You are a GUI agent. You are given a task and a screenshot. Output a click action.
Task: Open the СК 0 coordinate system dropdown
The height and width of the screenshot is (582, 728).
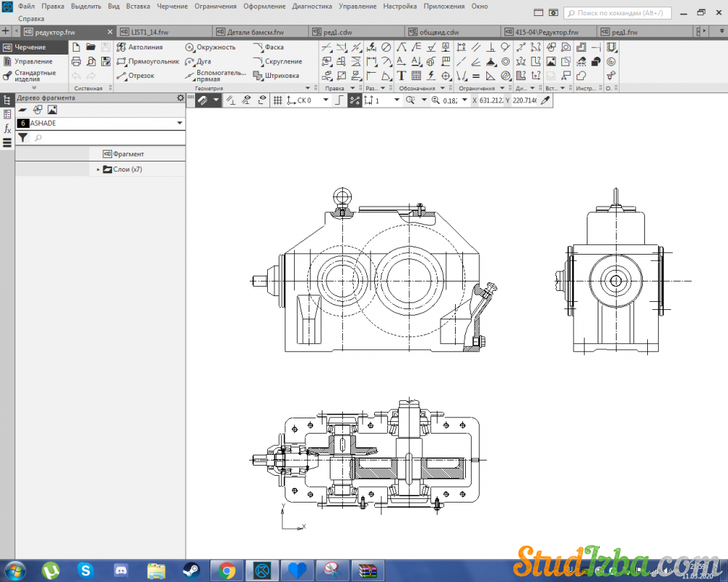click(x=325, y=100)
